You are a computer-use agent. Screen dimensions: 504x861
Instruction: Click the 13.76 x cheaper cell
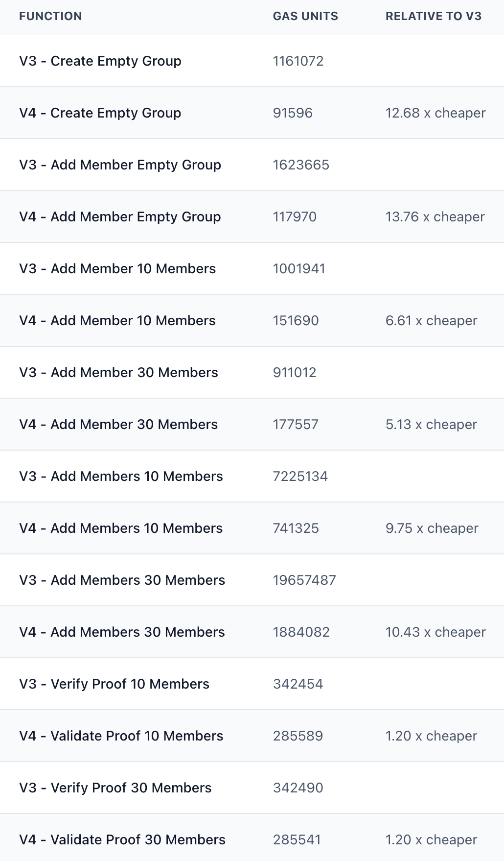click(435, 217)
